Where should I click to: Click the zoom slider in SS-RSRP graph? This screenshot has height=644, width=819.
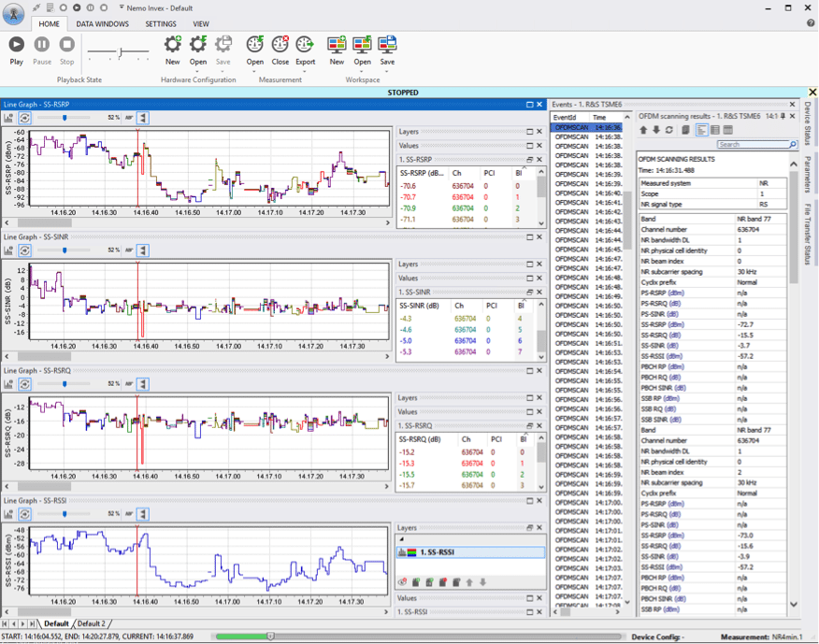[x=64, y=118]
